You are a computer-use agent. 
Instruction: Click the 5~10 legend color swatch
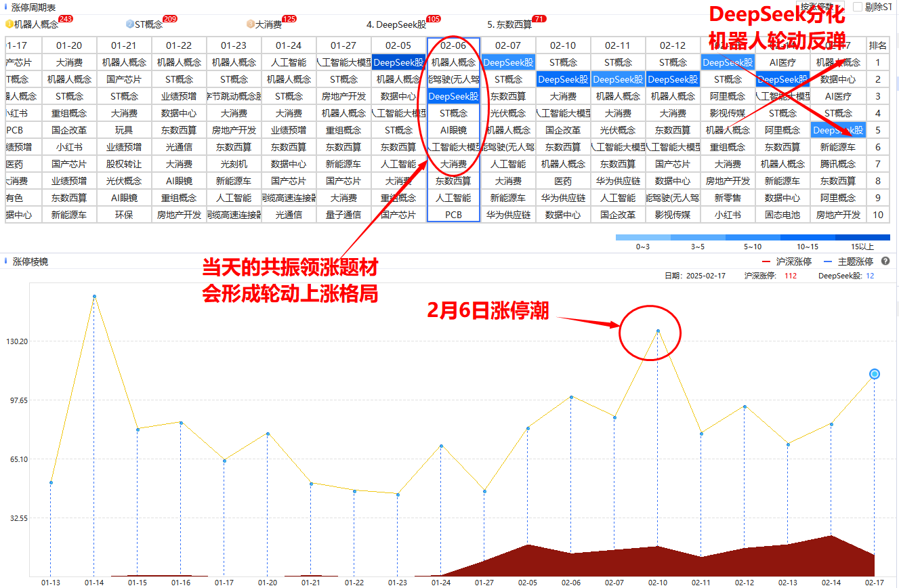point(753,238)
